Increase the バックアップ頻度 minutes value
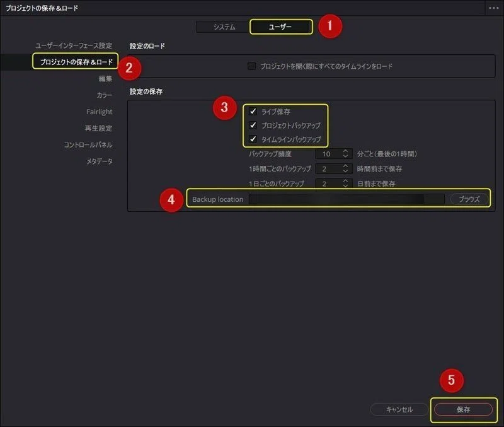Image resolution: width=504 pixels, height=427 pixels. [x=345, y=151]
